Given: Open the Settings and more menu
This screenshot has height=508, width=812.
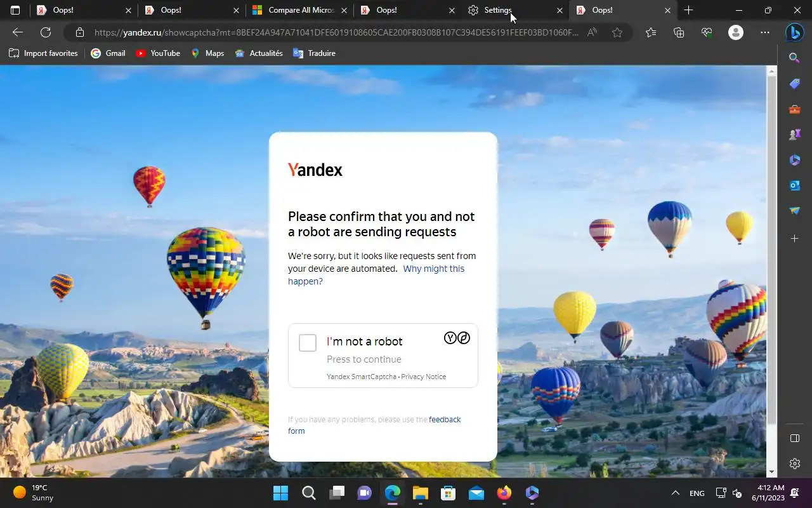Looking at the screenshot, I should [x=765, y=32].
